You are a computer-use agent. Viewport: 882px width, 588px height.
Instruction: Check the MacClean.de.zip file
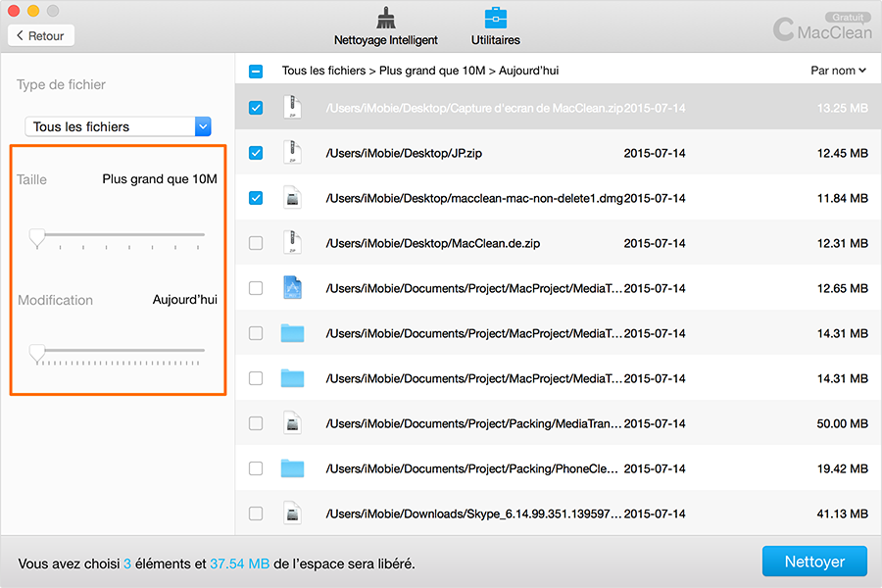[256, 242]
